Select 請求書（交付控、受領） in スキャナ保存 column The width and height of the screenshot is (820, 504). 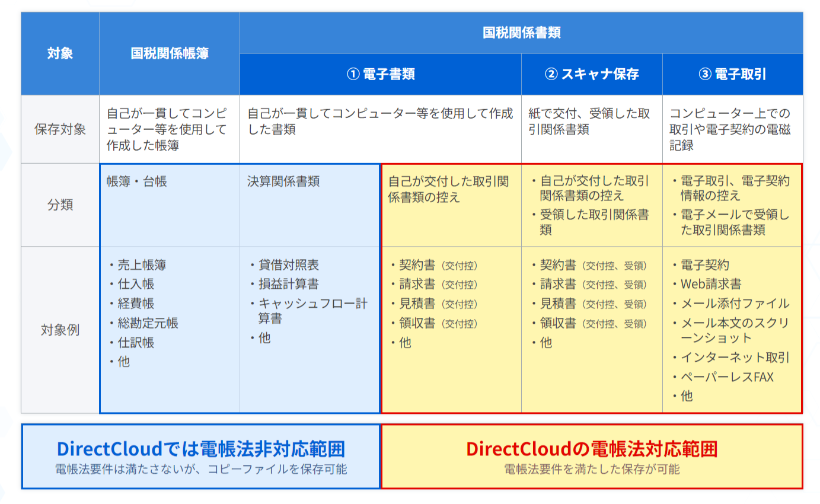589,284
